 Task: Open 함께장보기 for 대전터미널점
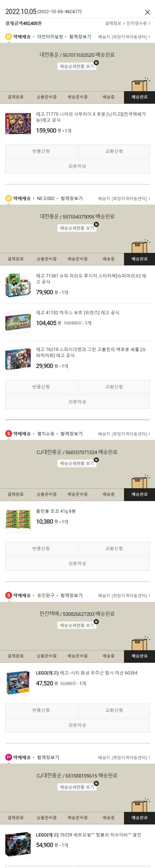pos(80,36)
